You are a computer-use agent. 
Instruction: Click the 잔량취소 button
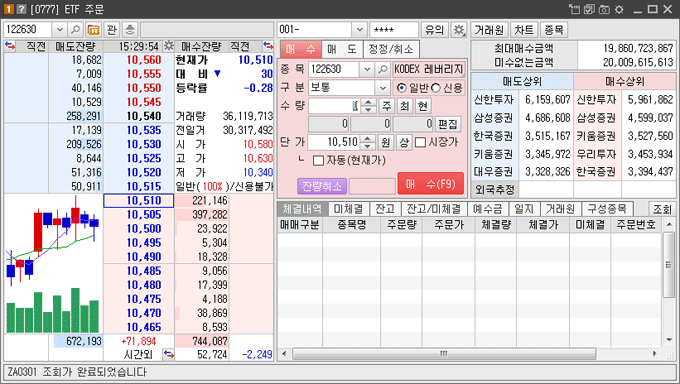322,186
